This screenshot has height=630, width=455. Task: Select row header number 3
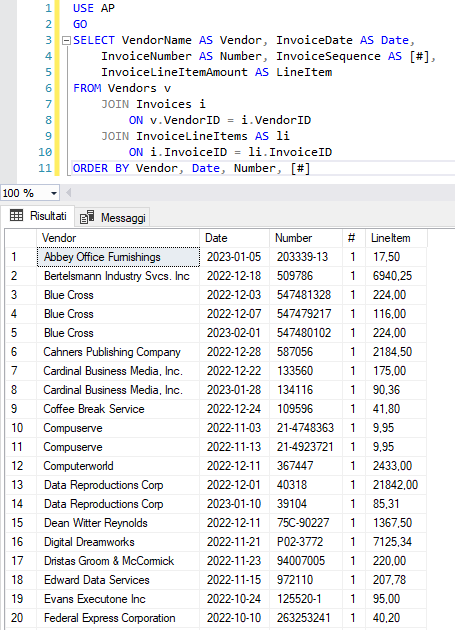(21, 295)
